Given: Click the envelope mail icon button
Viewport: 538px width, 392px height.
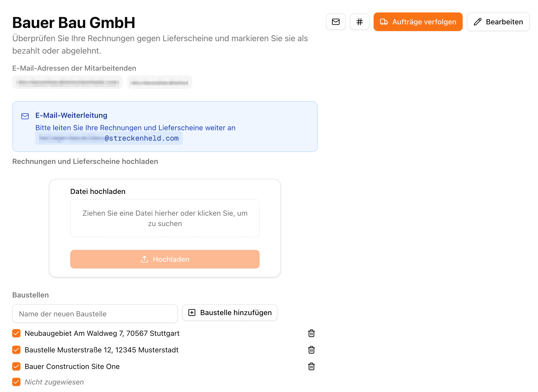Looking at the screenshot, I should coord(336,22).
